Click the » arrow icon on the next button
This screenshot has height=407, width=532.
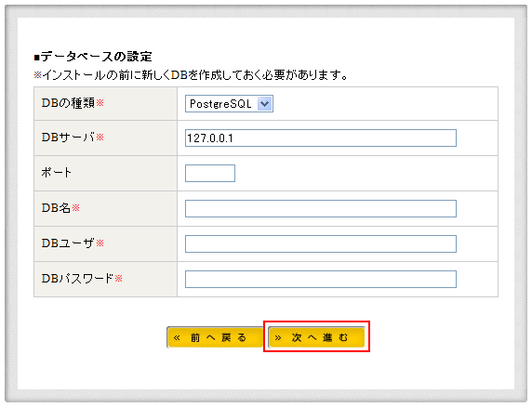click(x=278, y=338)
